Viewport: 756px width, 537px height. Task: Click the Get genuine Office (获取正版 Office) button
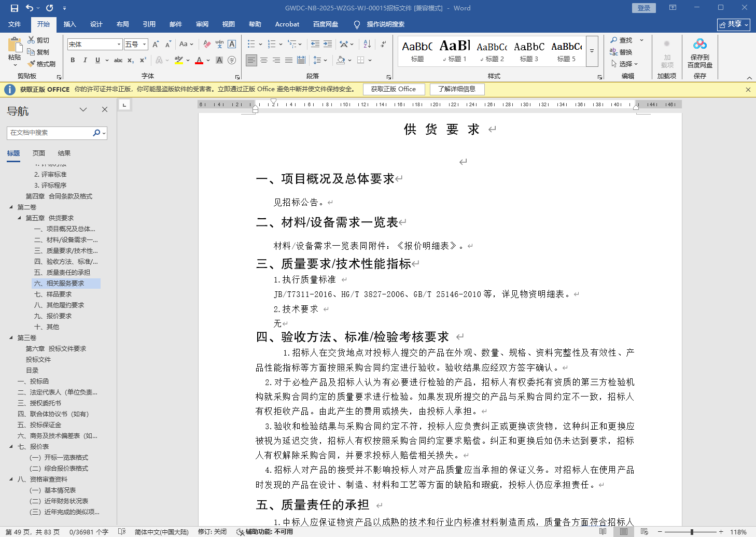(394, 89)
